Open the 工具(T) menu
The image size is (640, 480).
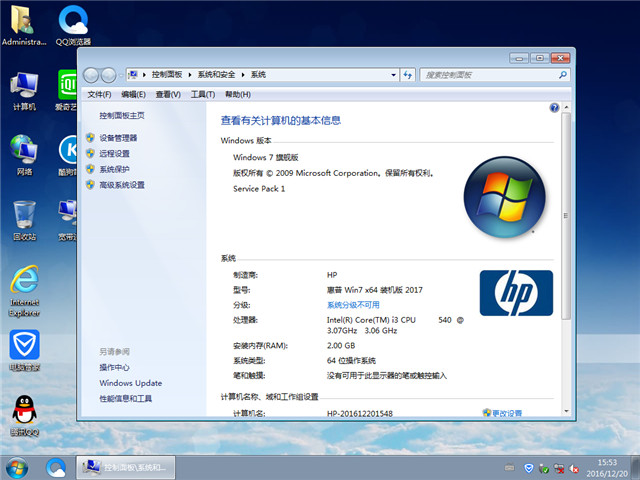[x=203, y=95]
